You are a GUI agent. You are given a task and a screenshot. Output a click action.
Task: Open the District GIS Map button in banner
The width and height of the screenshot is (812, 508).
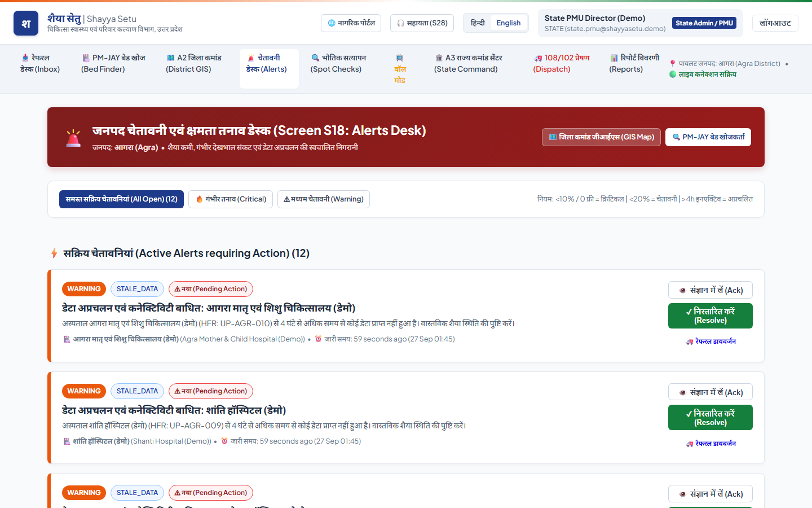pyautogui.click(x=601, y=137)
